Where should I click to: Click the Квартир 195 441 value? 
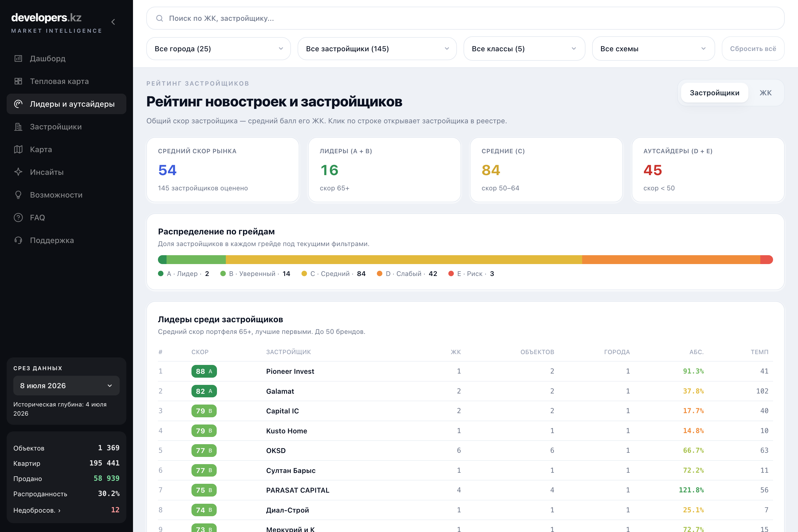104,463
